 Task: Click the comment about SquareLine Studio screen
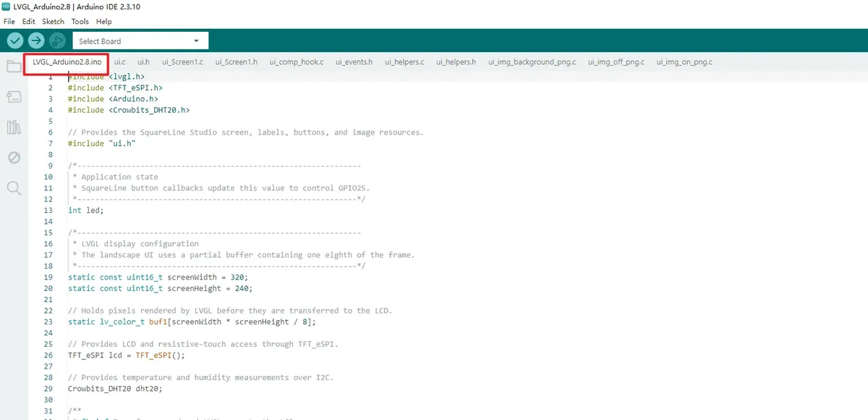click(246, 133)
